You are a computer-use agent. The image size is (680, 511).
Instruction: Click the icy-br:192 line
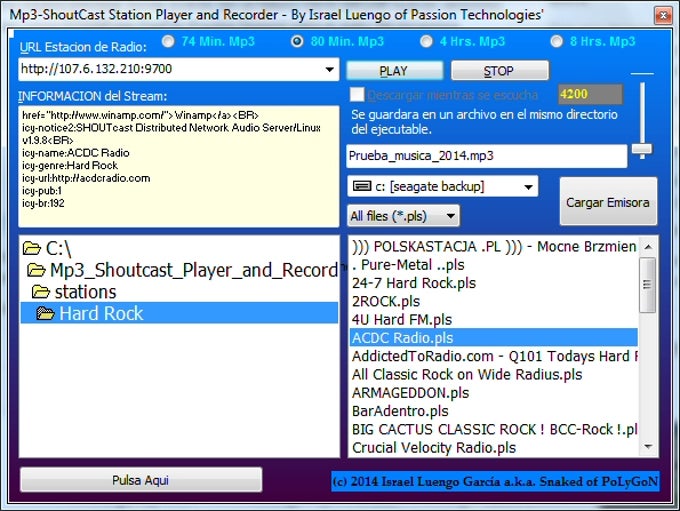(43, 203)
